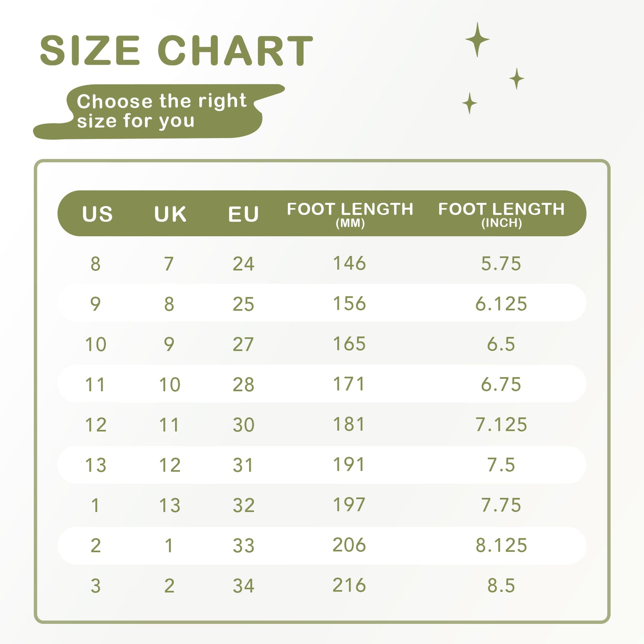The image size is (644, 644).
Task: Click the SIZE CHART title
Action: tap(176, 51)
